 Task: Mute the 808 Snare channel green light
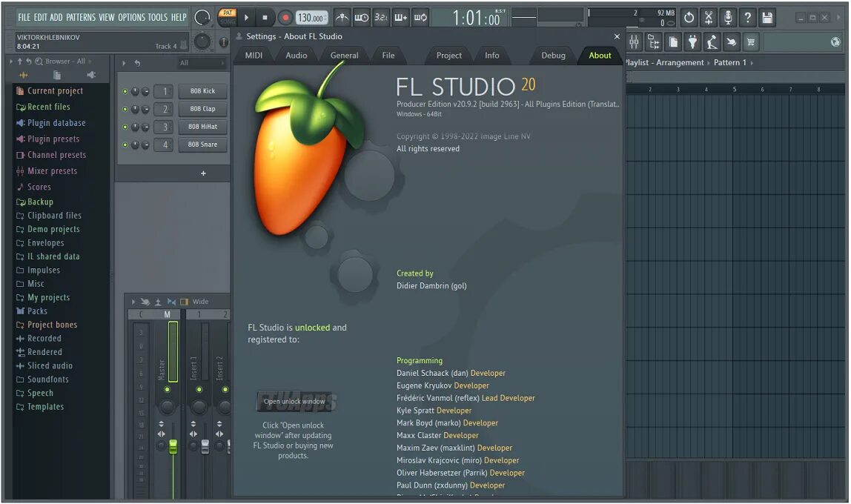point(125,145)
